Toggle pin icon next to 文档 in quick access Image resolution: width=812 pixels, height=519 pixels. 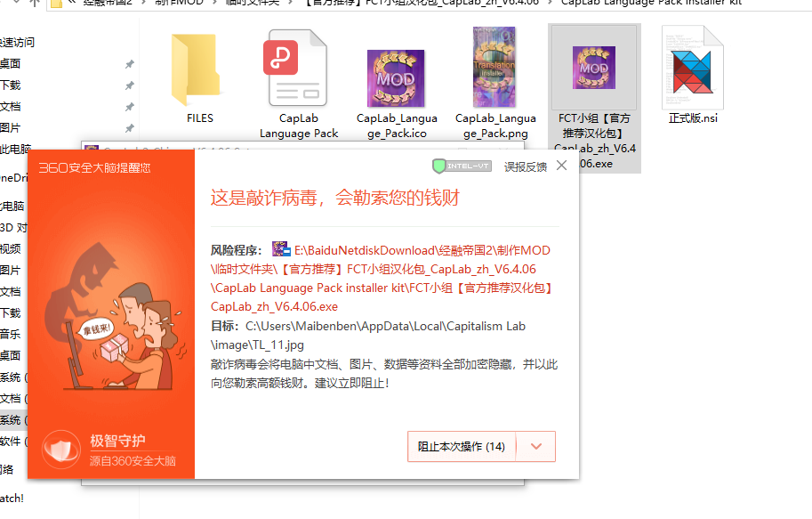(x=130, y=107)
